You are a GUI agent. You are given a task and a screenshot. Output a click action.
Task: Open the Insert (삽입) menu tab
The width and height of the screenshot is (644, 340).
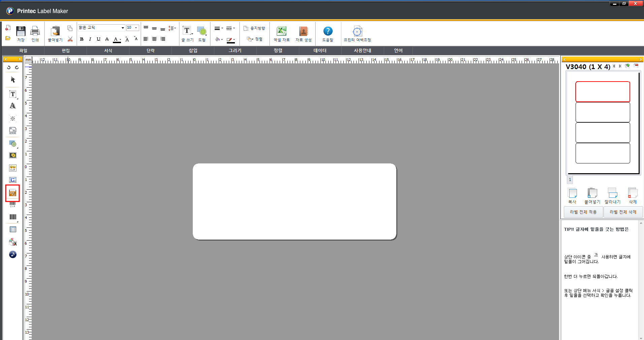click(x=193, y=51)
